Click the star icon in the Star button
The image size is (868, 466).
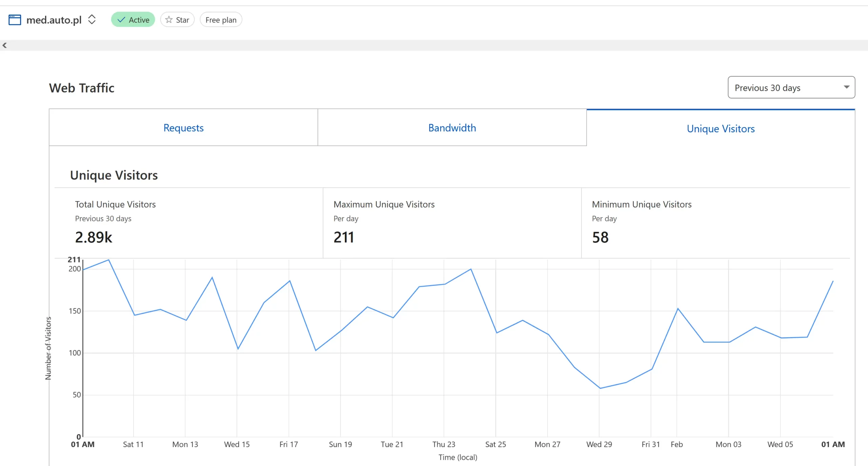tap(169, 20)
